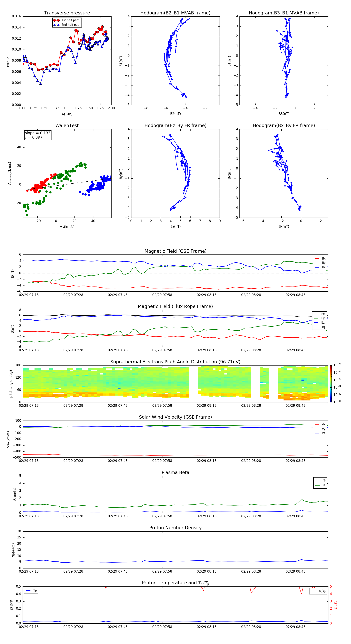Click 'Magnetic Field (GSE Frame)' title
The image size is (351, 644).
175,251
